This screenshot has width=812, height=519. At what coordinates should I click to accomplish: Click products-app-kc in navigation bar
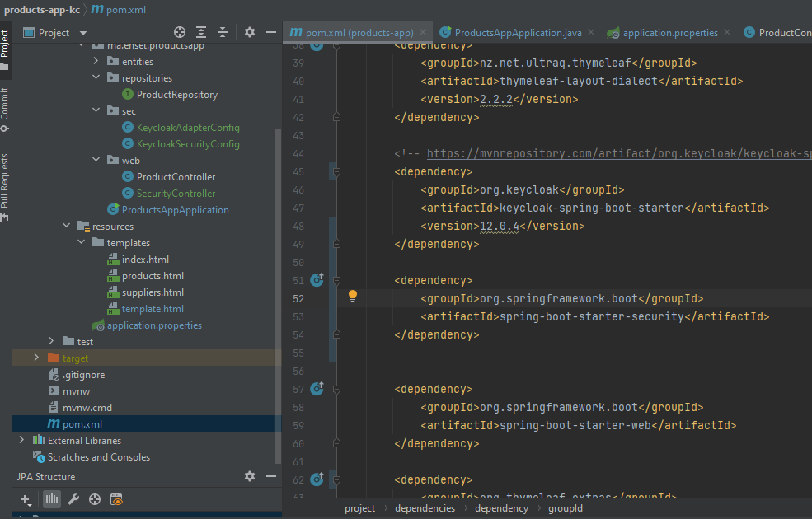click(x=42, y=10)
